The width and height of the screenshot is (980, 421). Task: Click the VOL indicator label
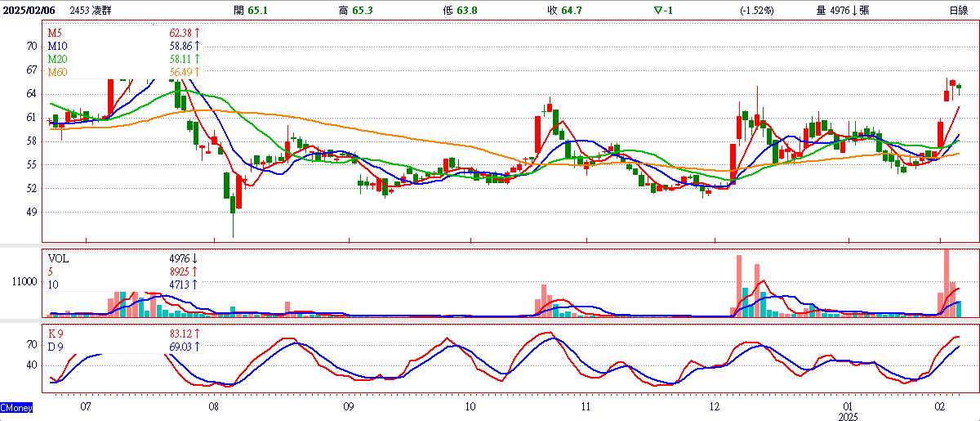[x=59, y=258]
